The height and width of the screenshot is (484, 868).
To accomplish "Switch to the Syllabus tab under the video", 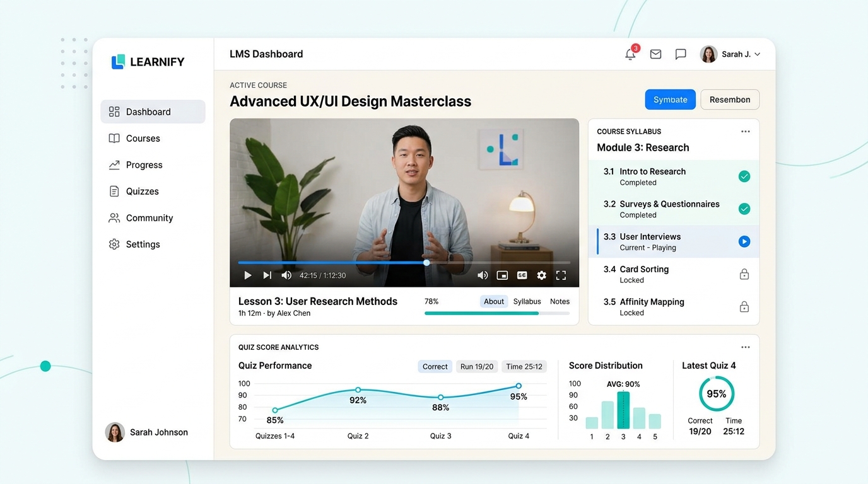I will tap(527, 301).
